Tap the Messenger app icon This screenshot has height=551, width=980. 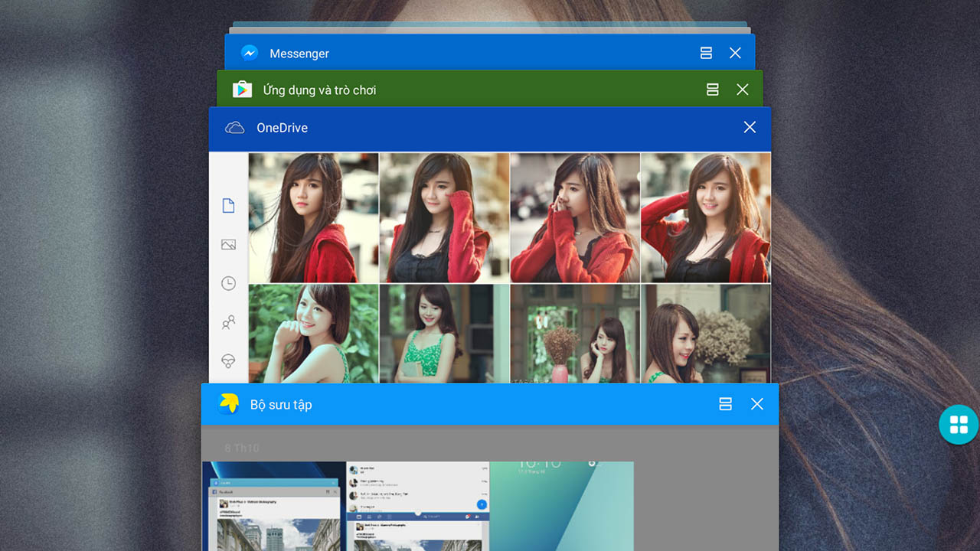pyautogui.click(x=250, y=54)
